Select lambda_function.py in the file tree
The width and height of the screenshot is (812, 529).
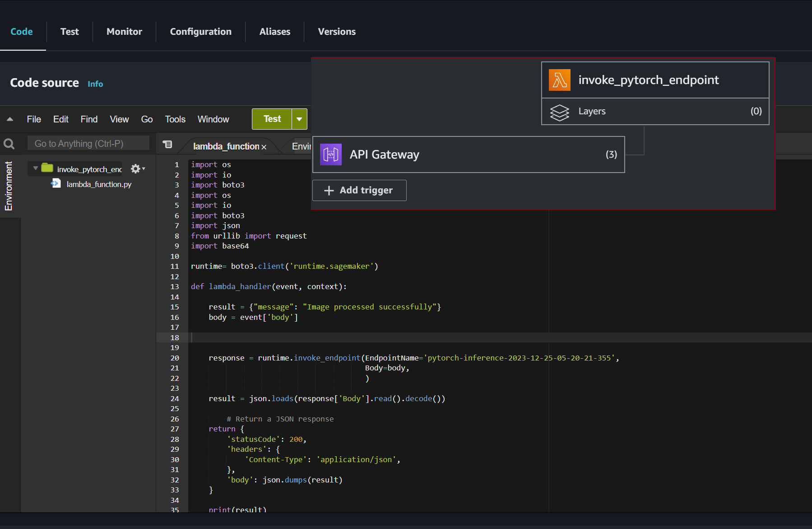pos(99,184)
